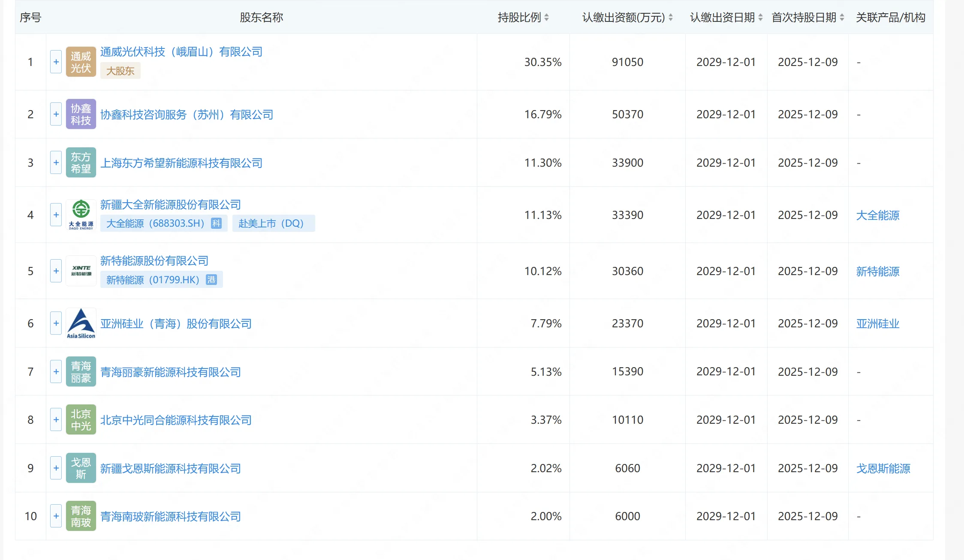Image resolution: width=964 pixels, height=560 pixels.
Task: Open 亚洲硅业 related product link
Action: point(877,323)
